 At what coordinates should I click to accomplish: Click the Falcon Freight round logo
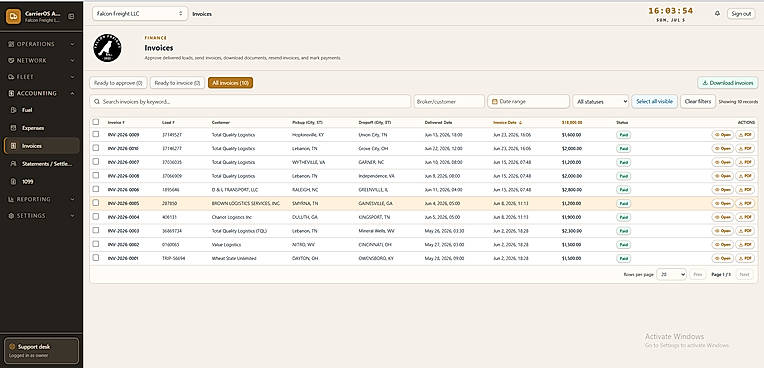pos(107,48)
